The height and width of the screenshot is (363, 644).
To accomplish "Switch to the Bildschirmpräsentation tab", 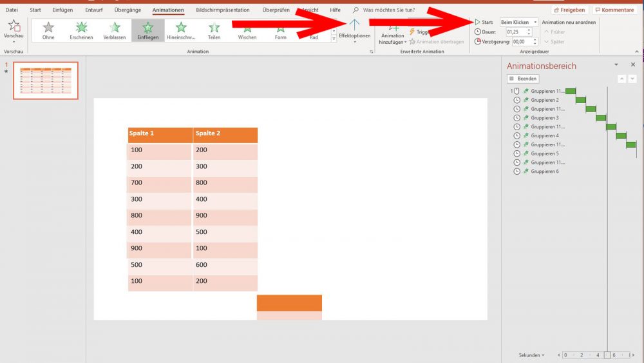I will click(x=222, y=10).
